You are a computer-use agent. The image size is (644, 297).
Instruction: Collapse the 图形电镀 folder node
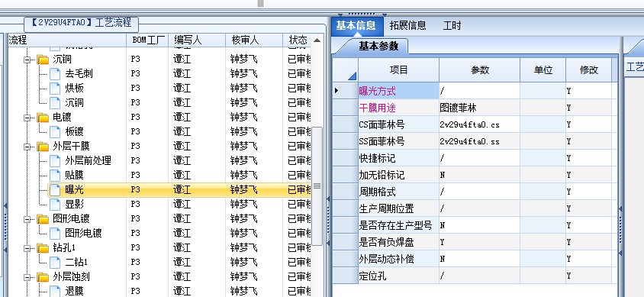click(x=27, y=219)
